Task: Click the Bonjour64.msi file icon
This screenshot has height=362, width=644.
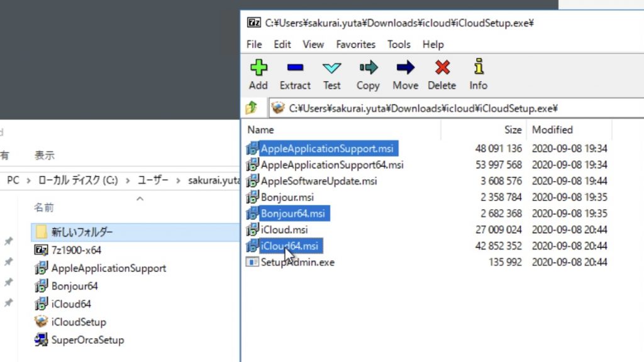Action: point(252,214)
